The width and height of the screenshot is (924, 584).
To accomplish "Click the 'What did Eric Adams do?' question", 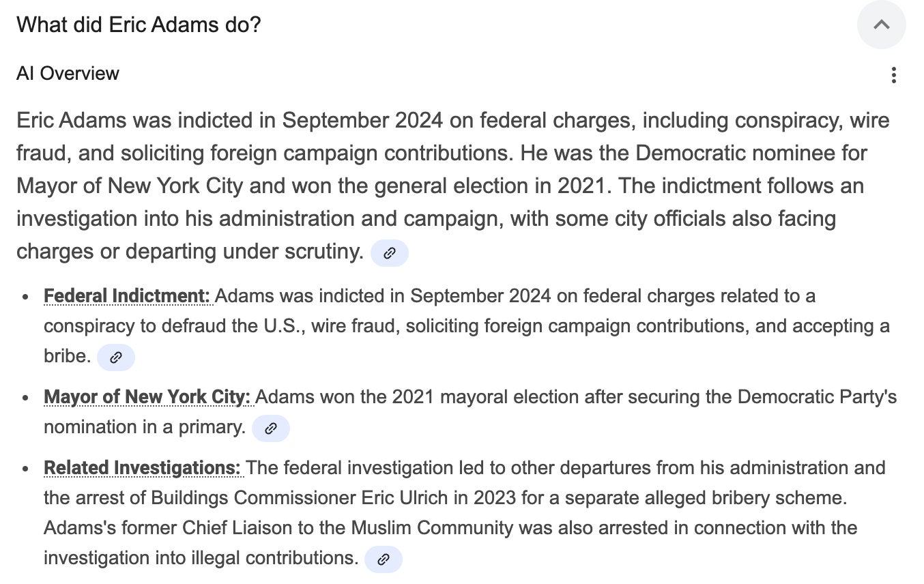I will [x=139, y=25].
